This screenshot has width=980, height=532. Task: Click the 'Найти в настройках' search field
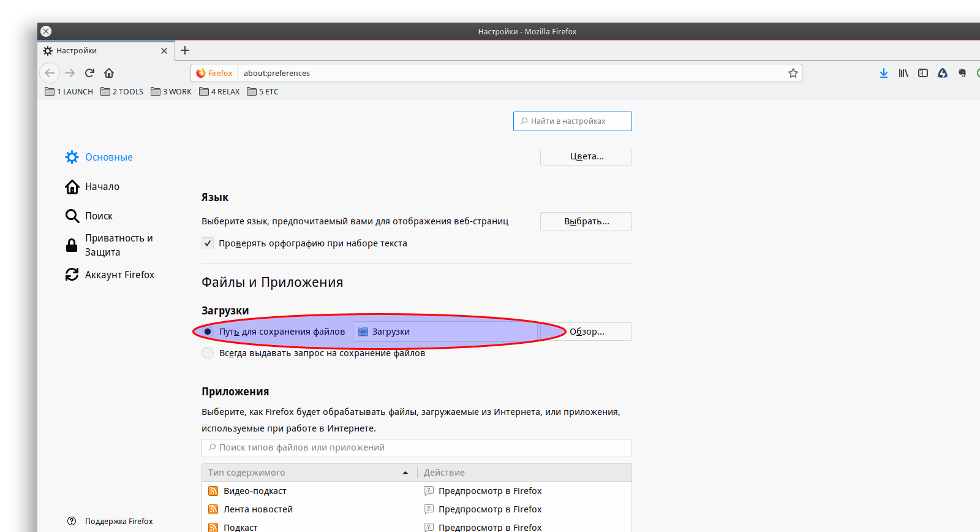(x=573, y=121)
